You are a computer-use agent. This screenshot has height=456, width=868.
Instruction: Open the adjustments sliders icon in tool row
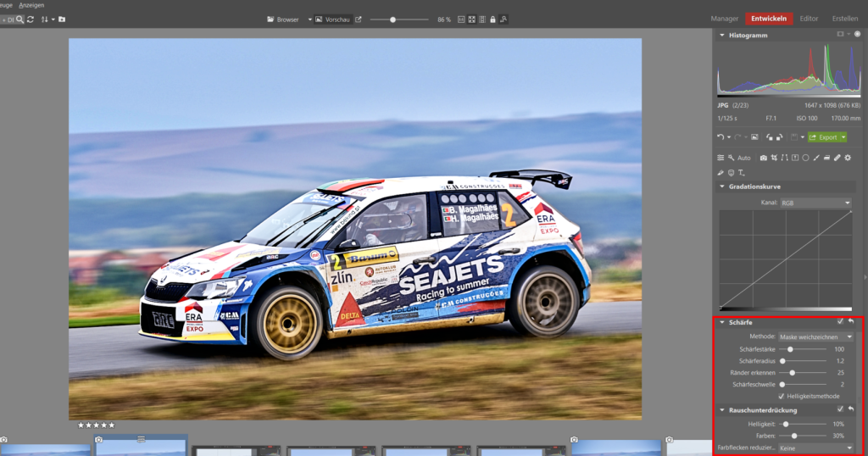(721, 158)
